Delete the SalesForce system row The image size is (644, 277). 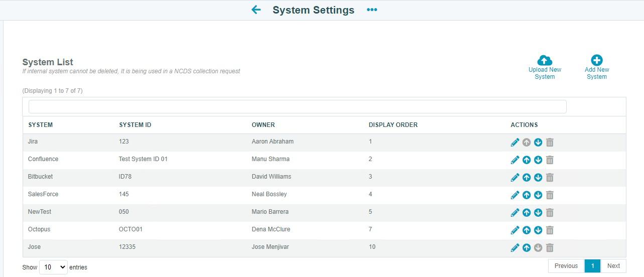point(550,195)
